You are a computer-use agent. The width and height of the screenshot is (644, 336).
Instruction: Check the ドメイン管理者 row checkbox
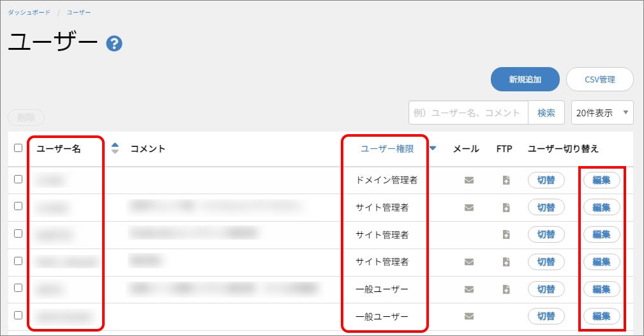[x=18, y=179]
